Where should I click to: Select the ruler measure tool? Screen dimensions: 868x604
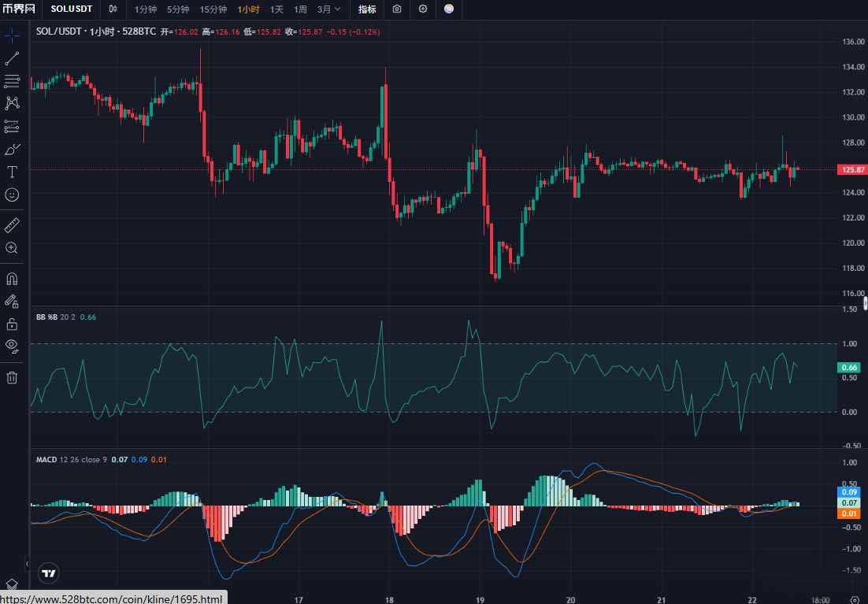pos(12,225)
